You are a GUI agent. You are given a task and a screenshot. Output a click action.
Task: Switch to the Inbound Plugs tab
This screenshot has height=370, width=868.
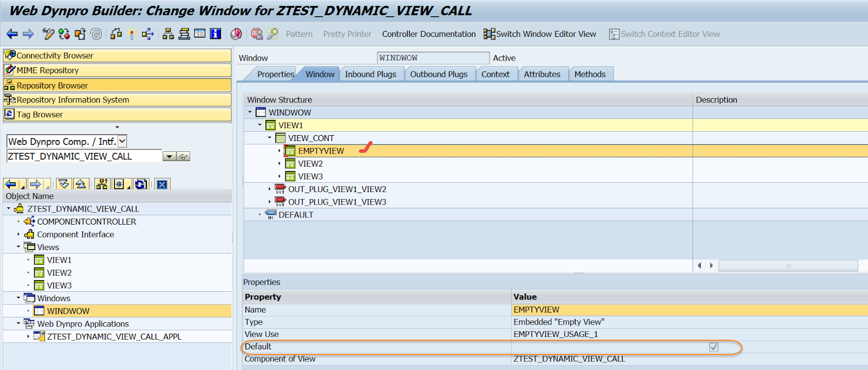click(x=371, y=74)
